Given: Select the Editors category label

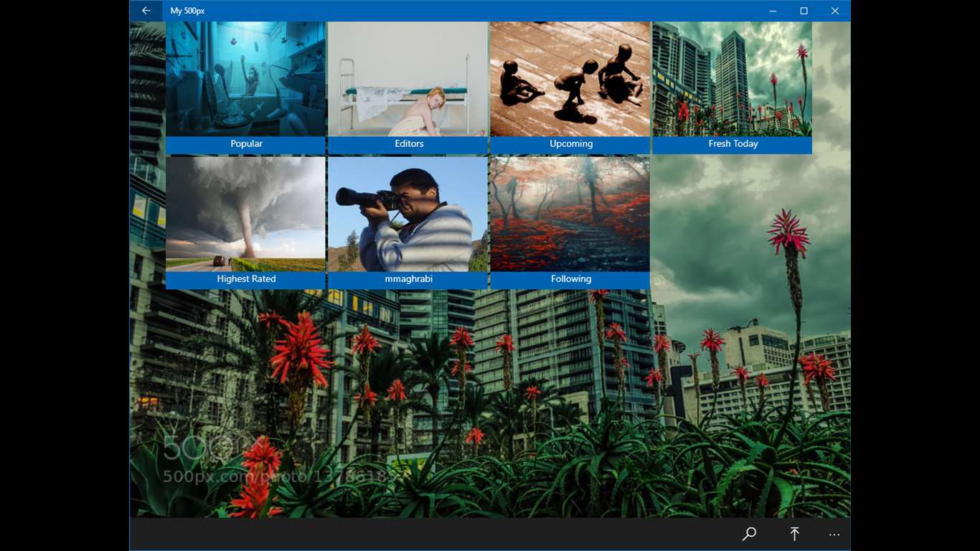Looking at the screenshot, I should pos(409,144).
